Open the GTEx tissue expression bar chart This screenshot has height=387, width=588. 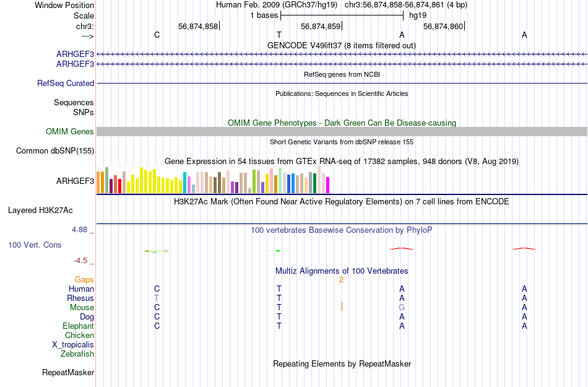pos(213,180)
